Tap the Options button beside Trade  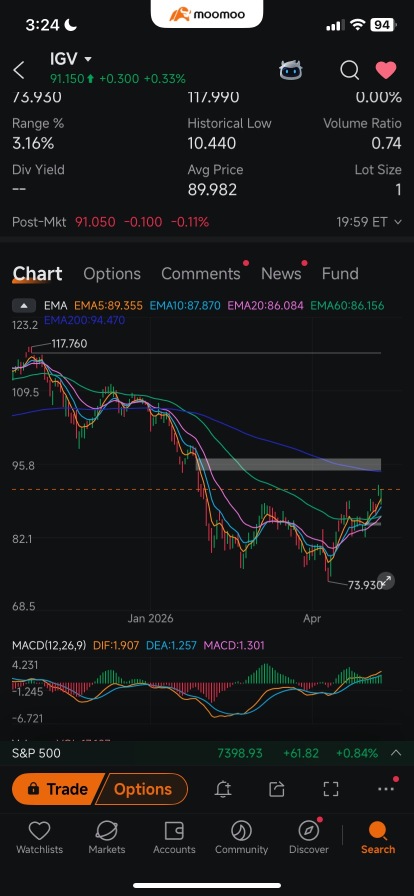[x=142, y=789]
